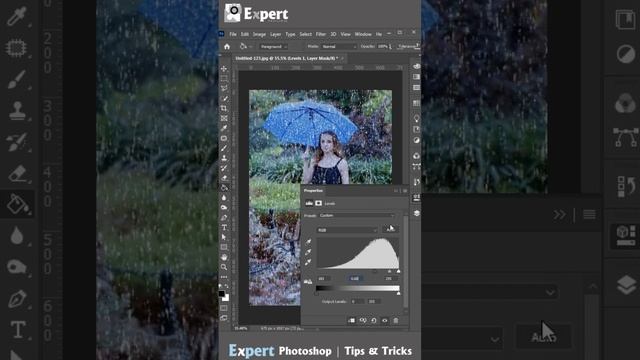Open the RGB channel dropdown in Levels
640x360 pixels.
click(347, 230)
